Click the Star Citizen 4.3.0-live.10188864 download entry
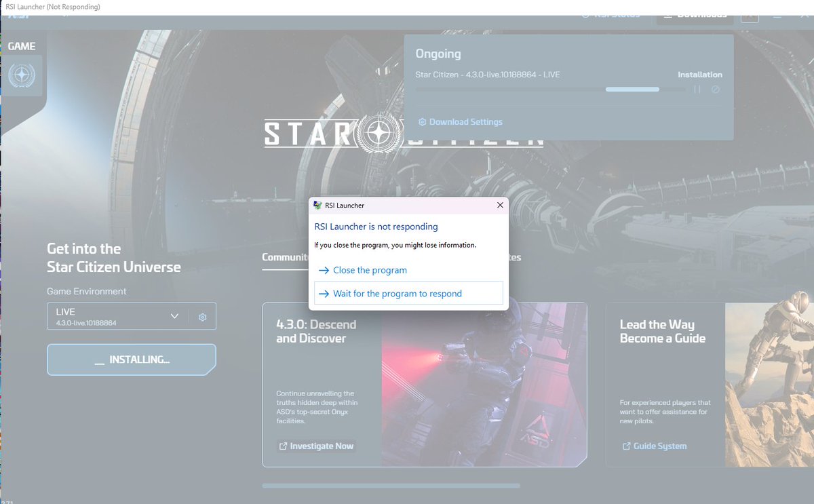 pos(488,75)
